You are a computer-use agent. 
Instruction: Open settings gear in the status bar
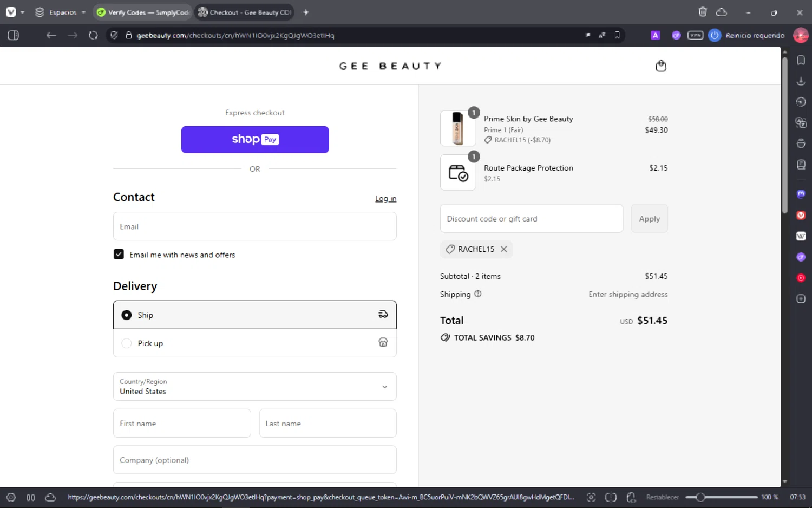(x=11, y=497)
